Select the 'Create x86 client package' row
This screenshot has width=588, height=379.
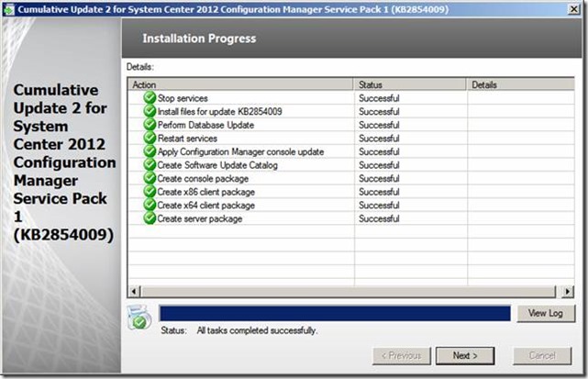click(206, 192)
